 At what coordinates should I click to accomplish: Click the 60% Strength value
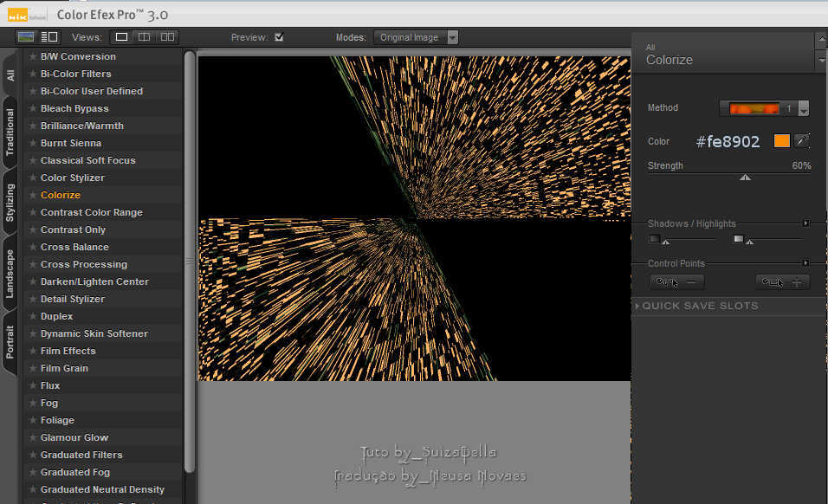[x=801, y=165]
